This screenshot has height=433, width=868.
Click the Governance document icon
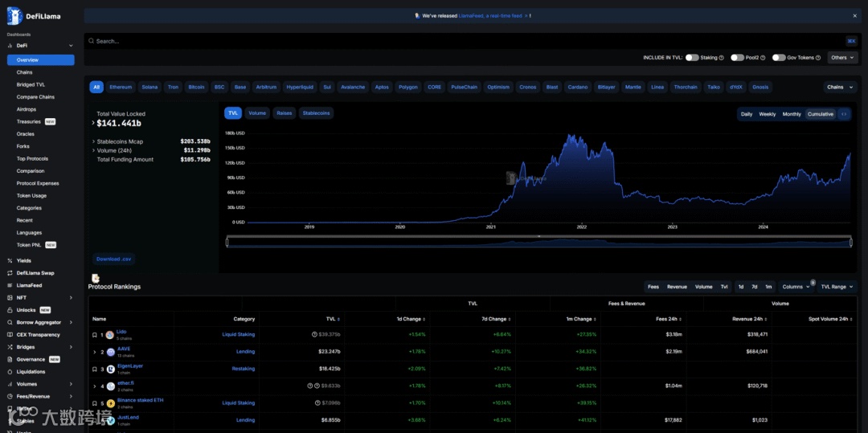pyautogui.click(x=10, y=359)
